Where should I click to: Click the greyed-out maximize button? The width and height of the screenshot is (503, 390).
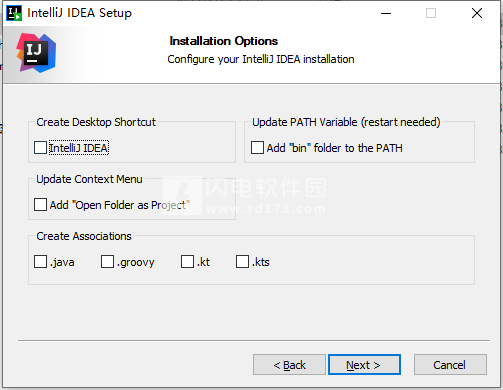(x=431, y=13)
